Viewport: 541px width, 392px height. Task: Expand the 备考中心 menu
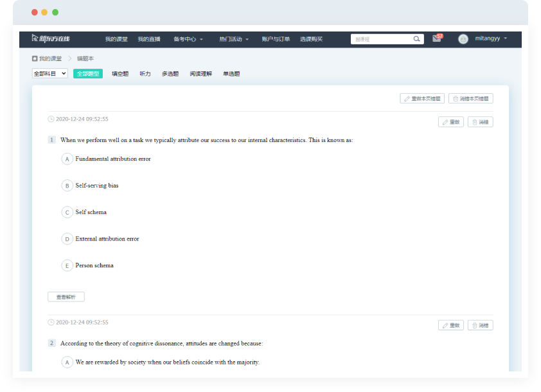point(188,39)
